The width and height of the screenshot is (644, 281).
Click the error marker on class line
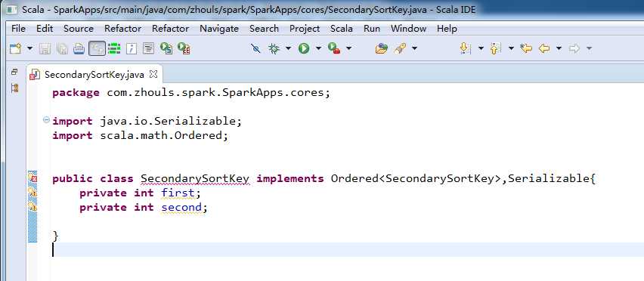(x=33, y=178)
